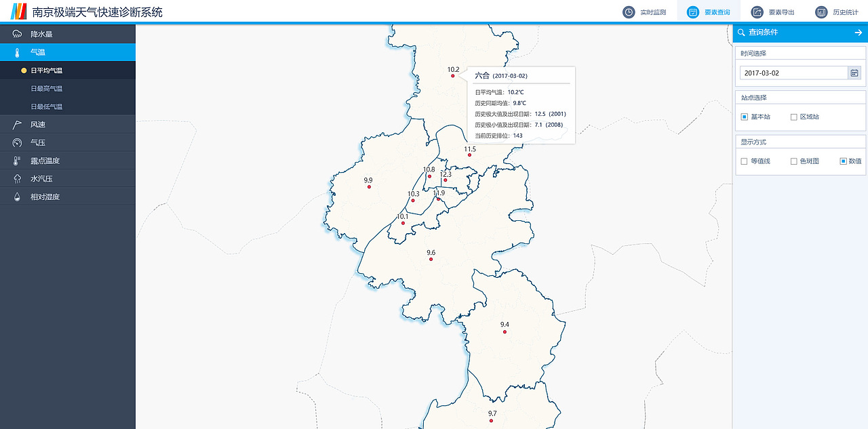Screen dimensions: 868x429
Task: Click the station marker labeled 9.9
Action: pyautogui.click(x=369, y=186)
